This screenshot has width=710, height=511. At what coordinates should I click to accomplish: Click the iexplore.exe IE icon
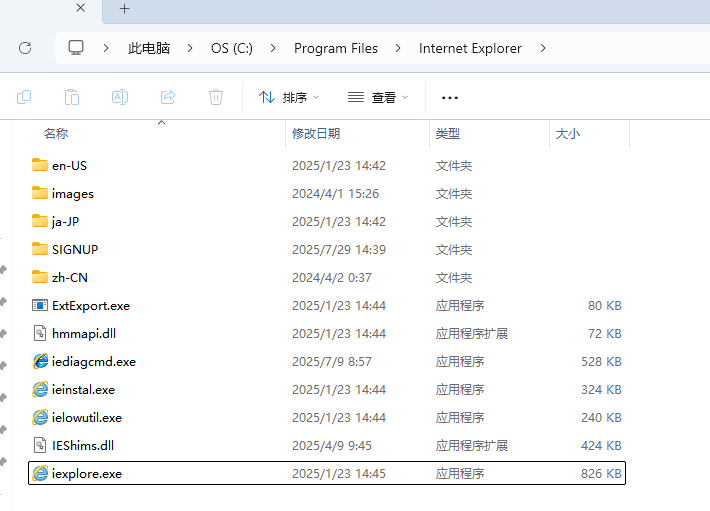pos(40,473)
